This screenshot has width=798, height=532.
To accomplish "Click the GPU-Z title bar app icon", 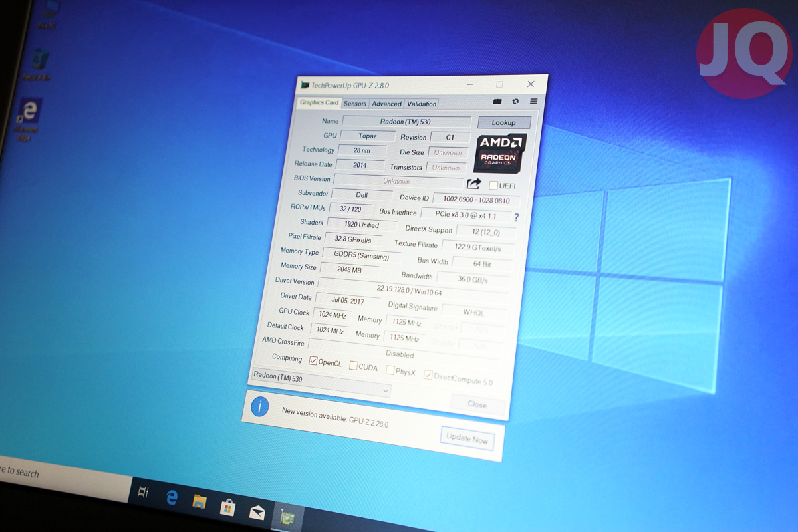I will (305, 85).
